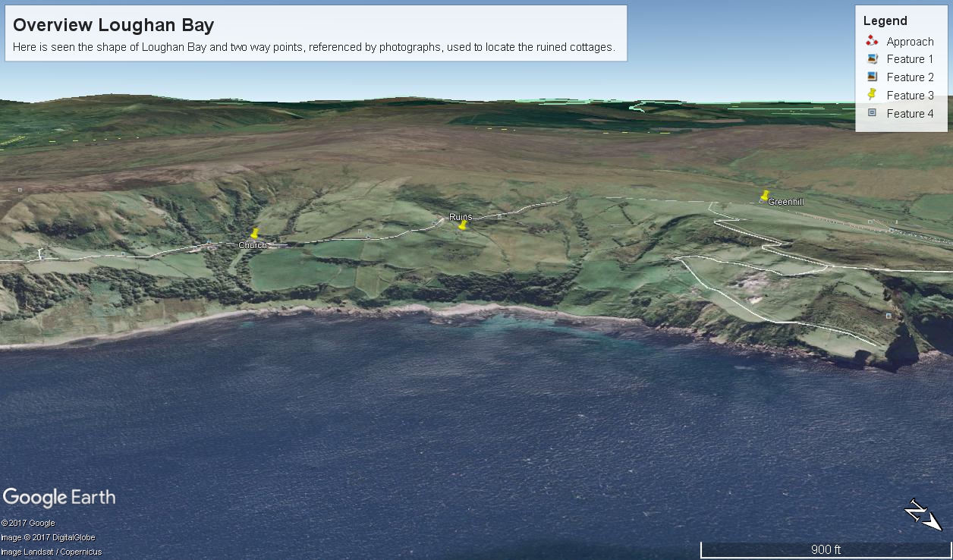Click the Feature 3 yellow pin legend icon
Viewport: 953px width, 560px height.
(872, 95)
